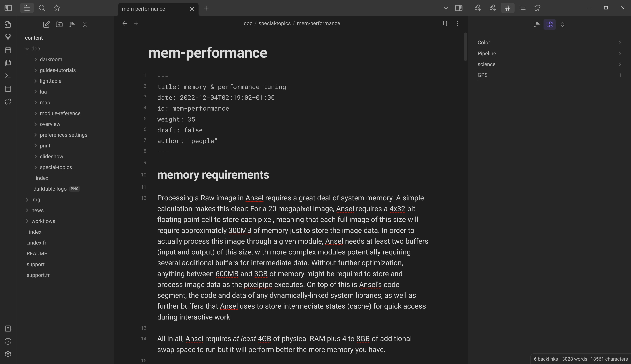Open bookmarks star tab

coord(57,8)
